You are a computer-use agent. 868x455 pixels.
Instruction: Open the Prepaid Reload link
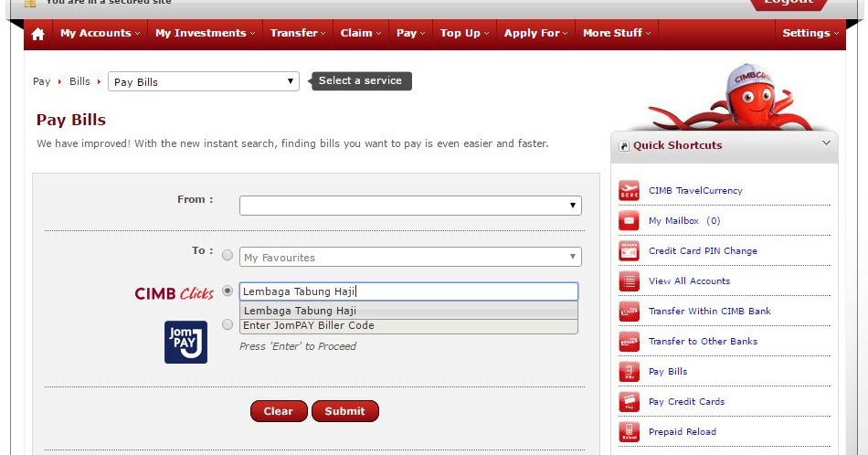682,432
